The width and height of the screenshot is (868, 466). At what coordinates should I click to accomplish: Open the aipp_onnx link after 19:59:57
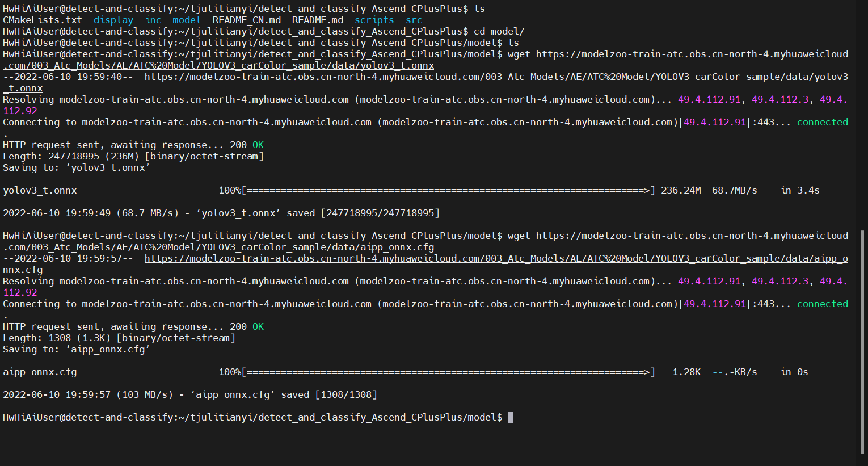(496, 259)
